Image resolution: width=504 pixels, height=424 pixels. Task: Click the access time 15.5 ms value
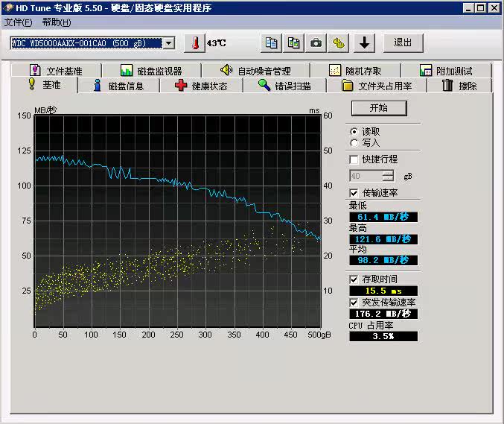(x=383, y=291)
